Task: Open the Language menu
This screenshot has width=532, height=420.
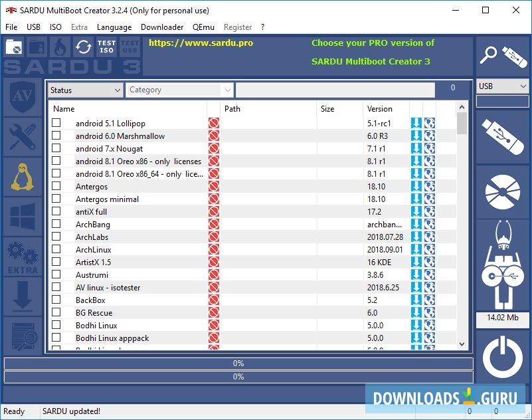Action: click(x=114, y=27)
